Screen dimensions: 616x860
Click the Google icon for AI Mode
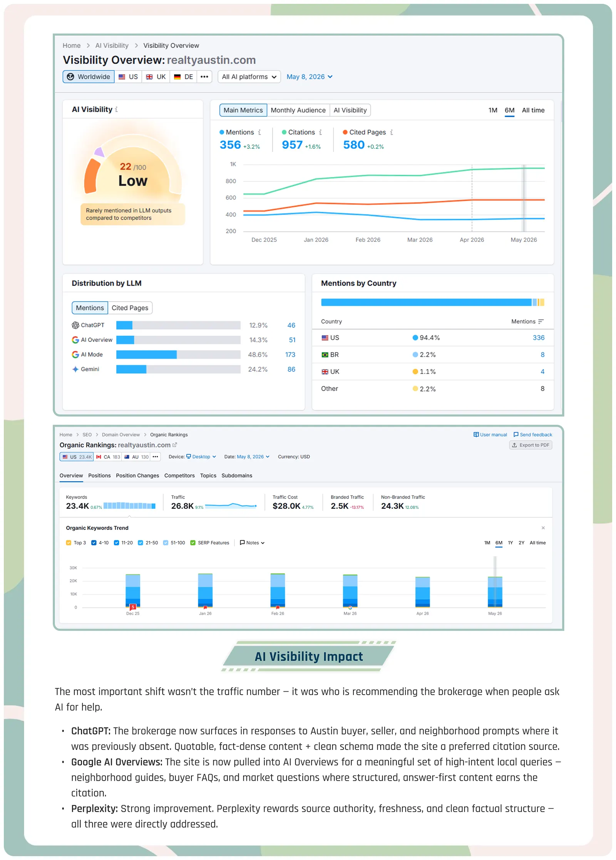click(75, 355)
